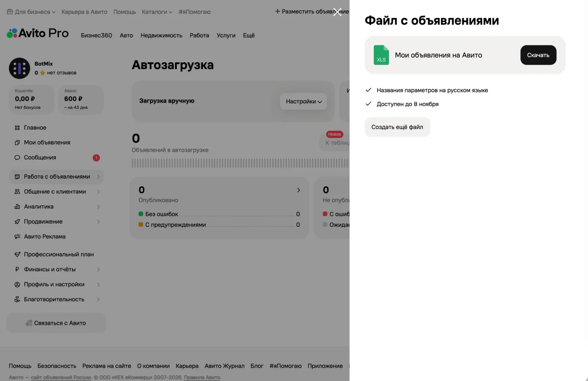Expand the Продвижение submenu chevron
Viewport: 588px width, 381px height.
pyautogui.click(x=98, y=222)
